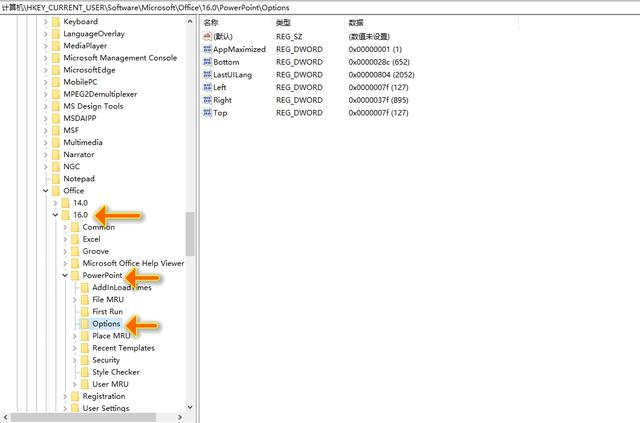Expand the 14.0 tree node
Image resolution: width=640 pixels, height=423 pixels.
56,203
